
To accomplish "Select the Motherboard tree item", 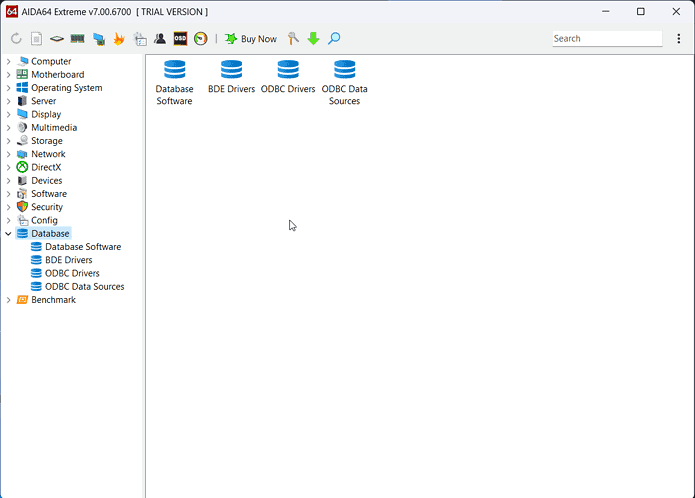I will point(57,75).
